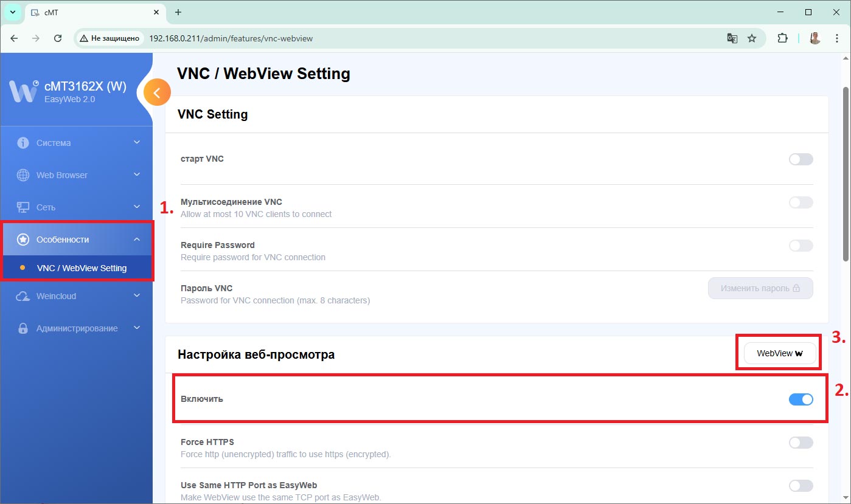
Task: Collapse the Особенности section chevron
Action: 137,240
